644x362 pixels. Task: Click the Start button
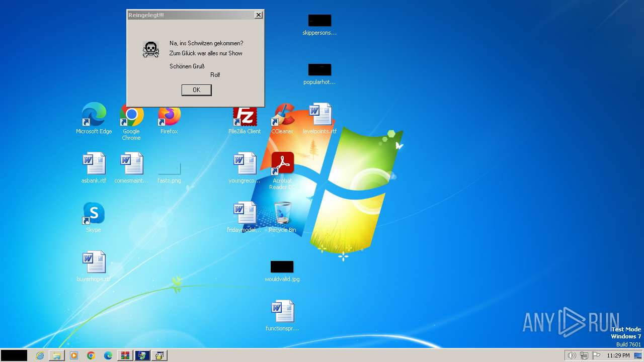pyautogui.click(x=14, y=355)
